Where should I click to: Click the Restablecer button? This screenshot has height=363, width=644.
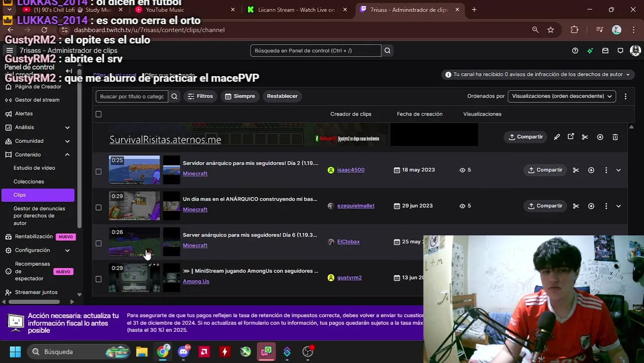pyautogui.click(x=282, y=96)
